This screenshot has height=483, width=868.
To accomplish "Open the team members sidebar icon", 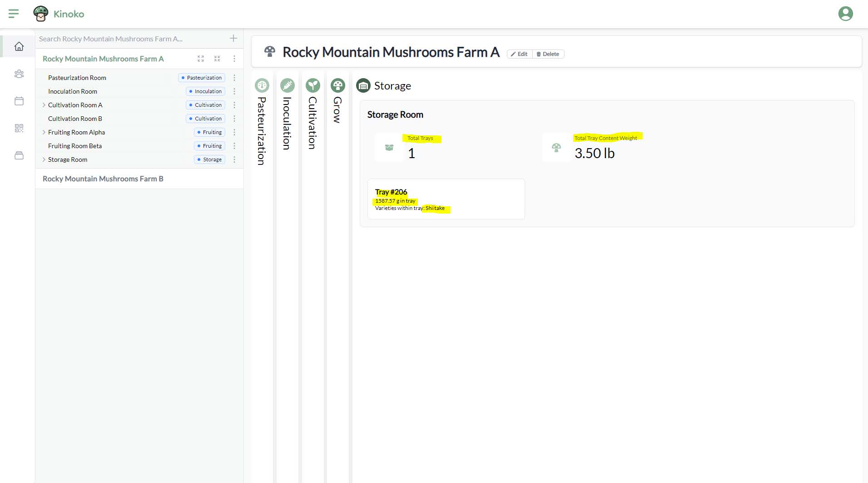I will pyautogui.click(x=19, y=74).
